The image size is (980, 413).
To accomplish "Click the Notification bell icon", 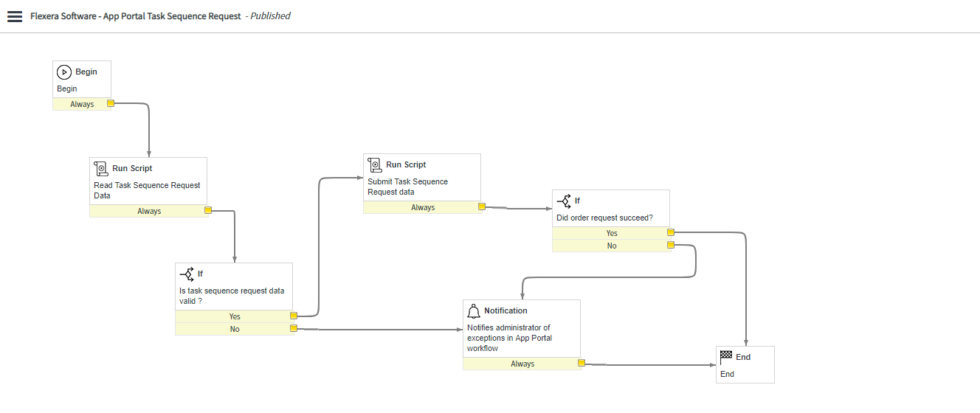I will [x=474, y=311].
